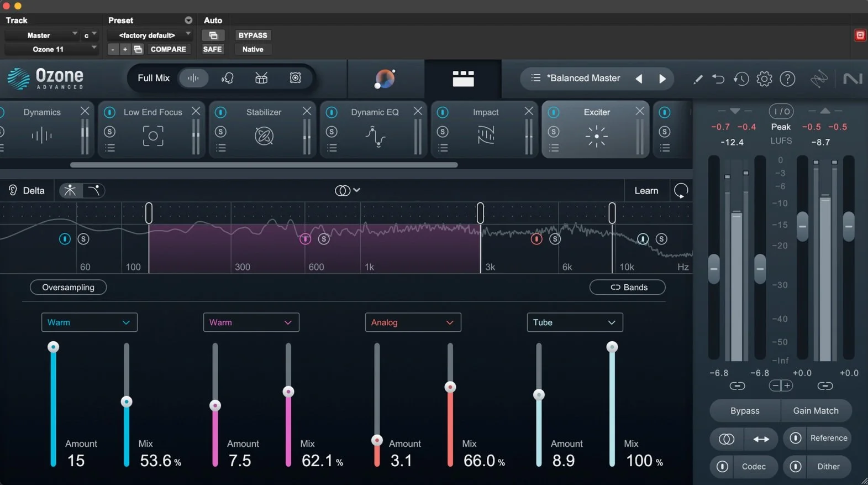The image size is (868, 485).
Task: Click the Stabilizer module icon
Action: 264,136
